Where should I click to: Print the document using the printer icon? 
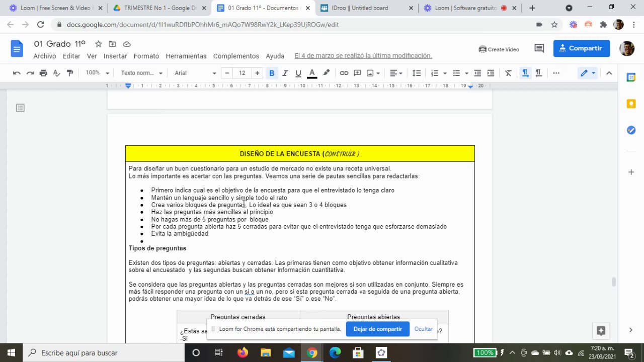tap(43, 73)
